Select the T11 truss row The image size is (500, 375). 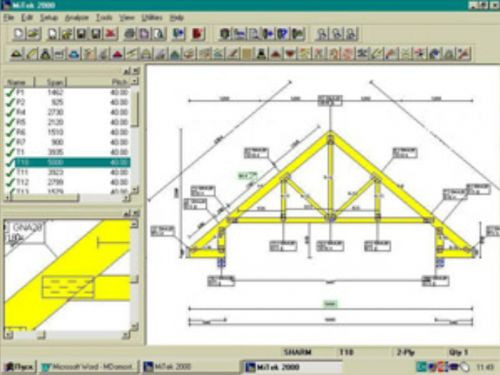coord(67,172)
